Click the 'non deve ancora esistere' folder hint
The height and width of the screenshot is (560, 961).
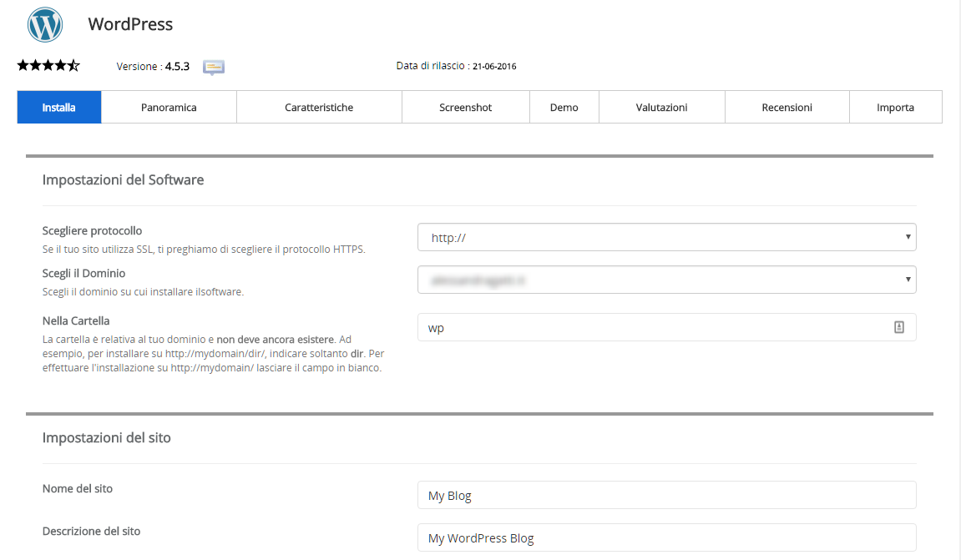(x=276, y=340)
